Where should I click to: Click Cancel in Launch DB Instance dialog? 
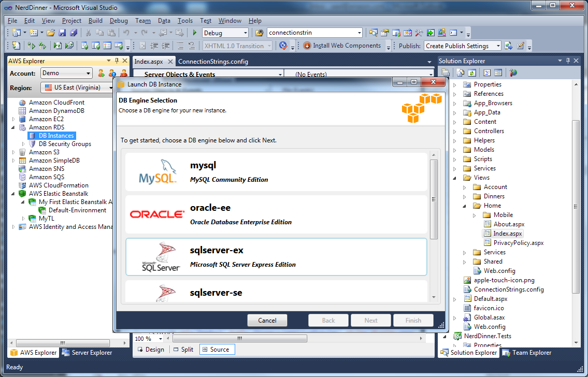[x=267, y=321]
